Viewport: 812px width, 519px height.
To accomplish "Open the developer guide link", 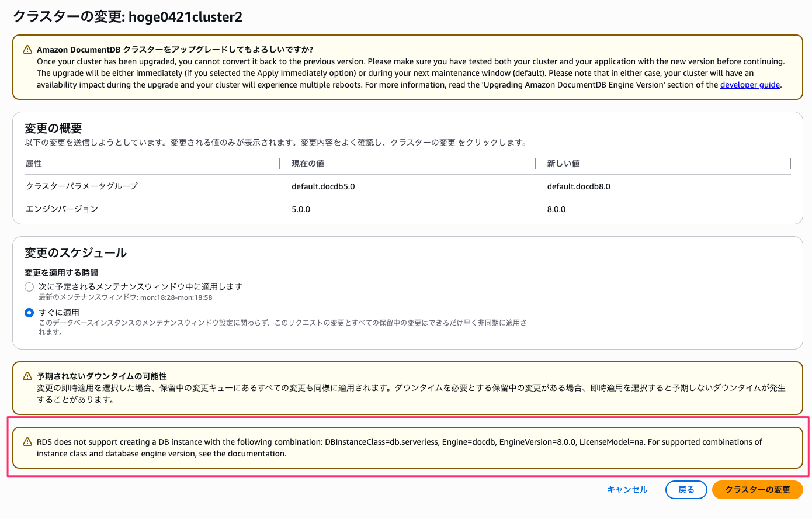I will [x=750, y=84].
